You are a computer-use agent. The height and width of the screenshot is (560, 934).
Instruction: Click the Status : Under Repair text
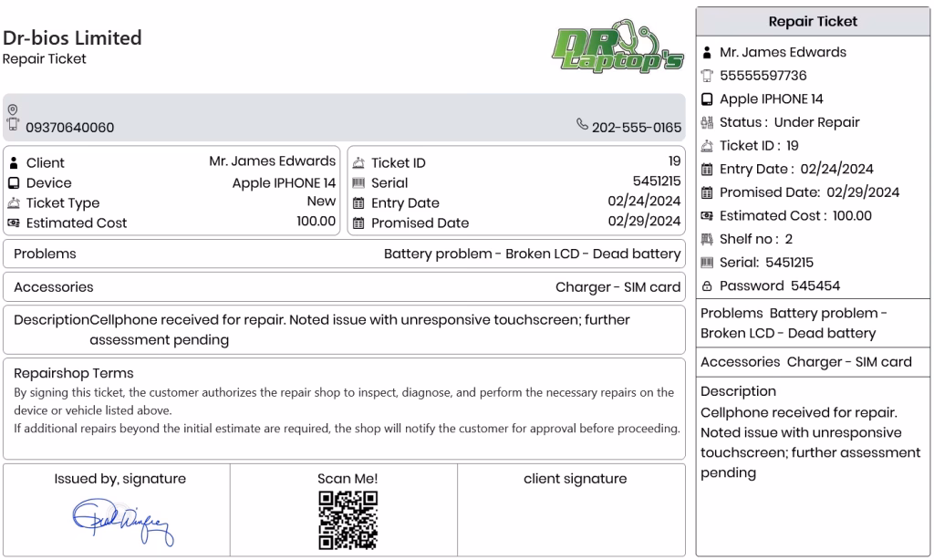point(789,122)
